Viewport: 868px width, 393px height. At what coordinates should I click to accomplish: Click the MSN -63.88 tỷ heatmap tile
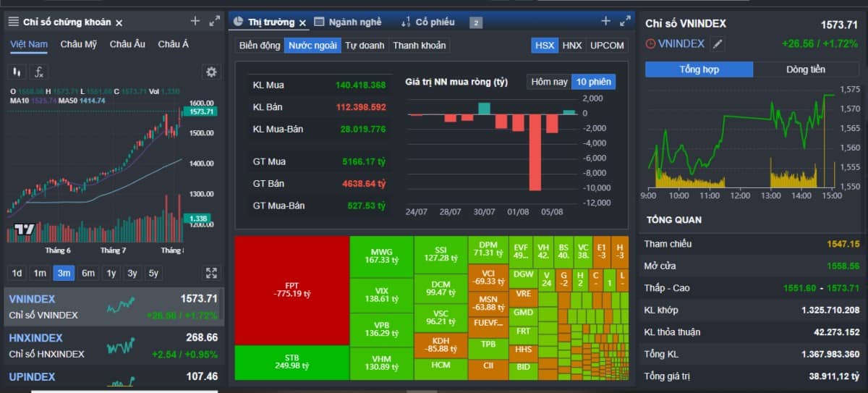[488, 303]
